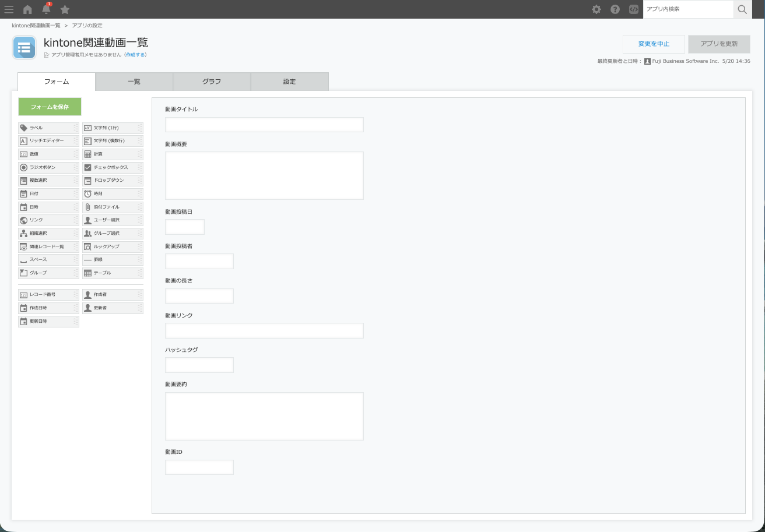The width and height of the screenshot is (765, 532).
Task: Switch to the グラフ tab
Action: 212,82
